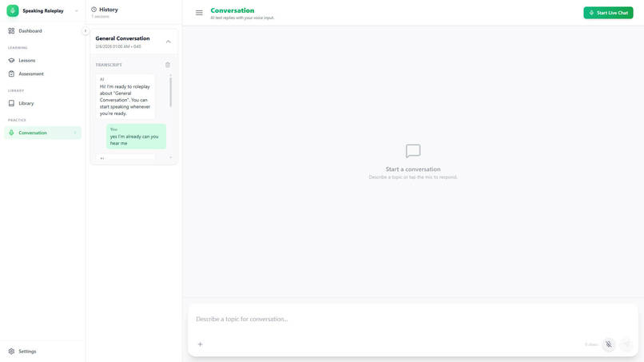Click the transcript panel scrollbar
Image resolution: width=644 pixels, height=362 pixels.
pos(170,92)
